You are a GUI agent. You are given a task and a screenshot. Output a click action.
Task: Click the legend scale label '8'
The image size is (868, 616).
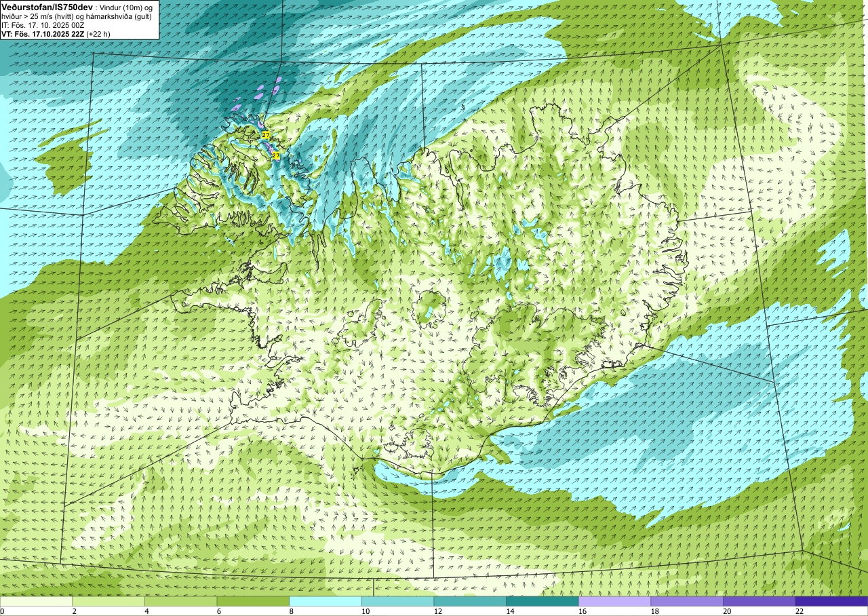[x=292, y=611]
